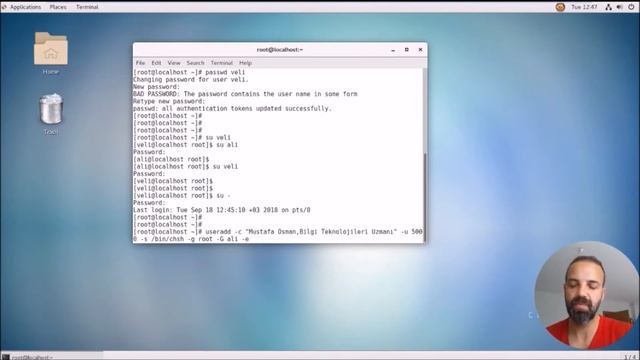Click the clock showing Tue 12:47
The height and width of the screenshot is (360, 640).
tap(584, 7)
